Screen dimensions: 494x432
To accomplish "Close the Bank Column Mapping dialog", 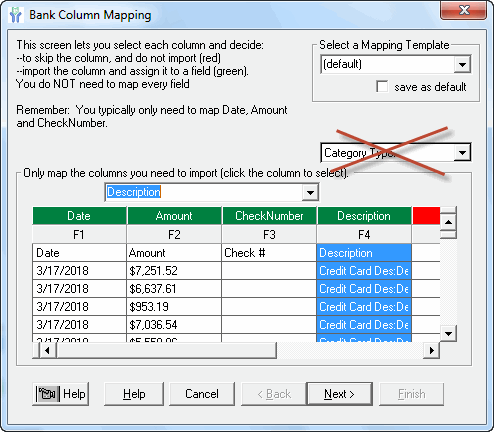I will 463,10.
